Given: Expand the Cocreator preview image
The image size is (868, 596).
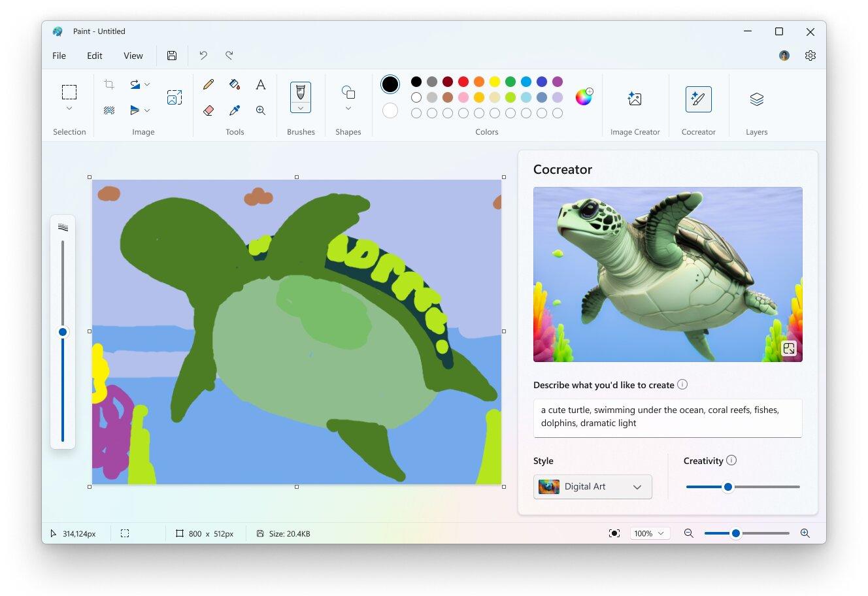Looking at the screenshot, I should (789, 348).
